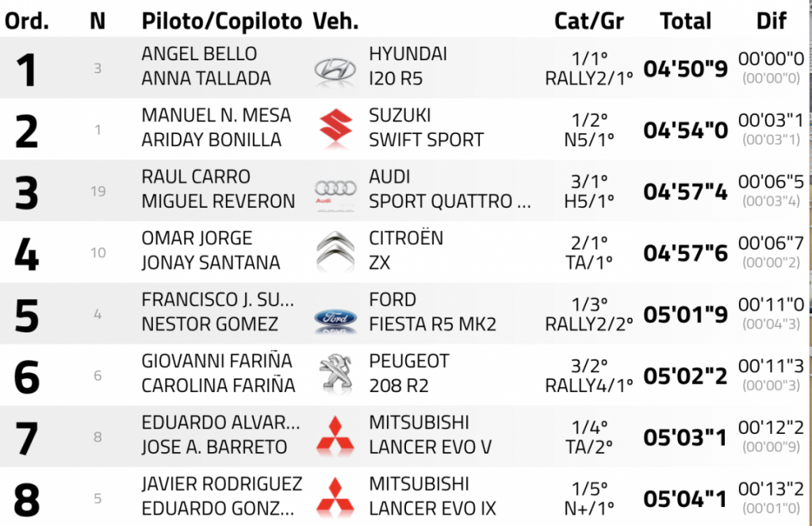Click the Piloto/Copiloto column header
This screenshot has width=812, height=526.
pyautogui.click(x=222, y=21)
